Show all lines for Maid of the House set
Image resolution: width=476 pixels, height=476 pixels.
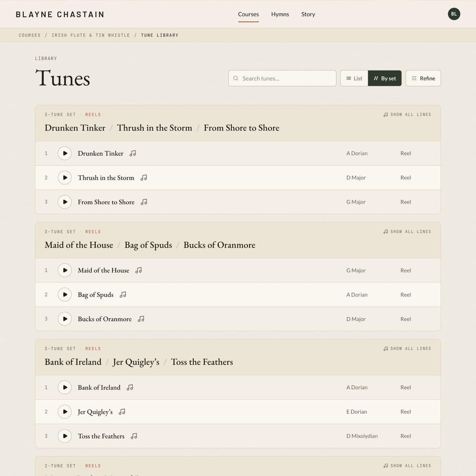[x=407, y=232]
